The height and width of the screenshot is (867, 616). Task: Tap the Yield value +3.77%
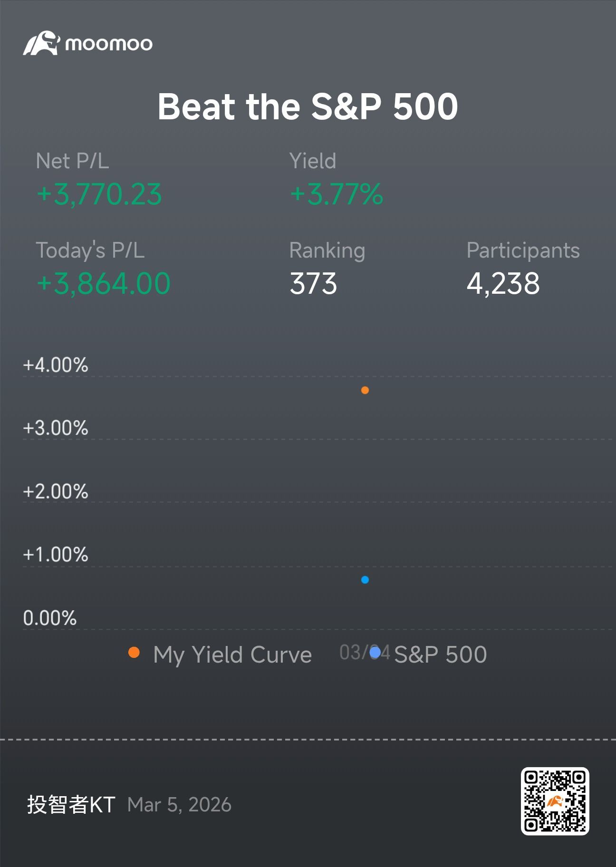tap(337, 194)
